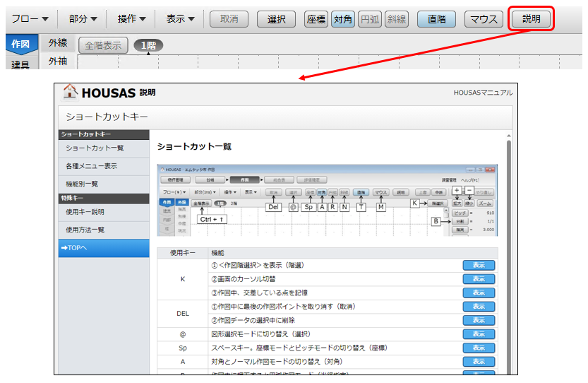Open the 部分 dropdown menu
Viewport: 588px width, 383px height.
coord(83,18)
